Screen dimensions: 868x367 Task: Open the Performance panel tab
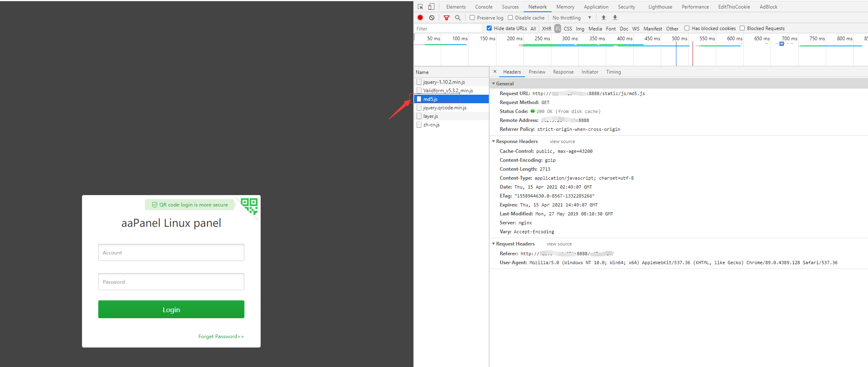click(695, 7)
